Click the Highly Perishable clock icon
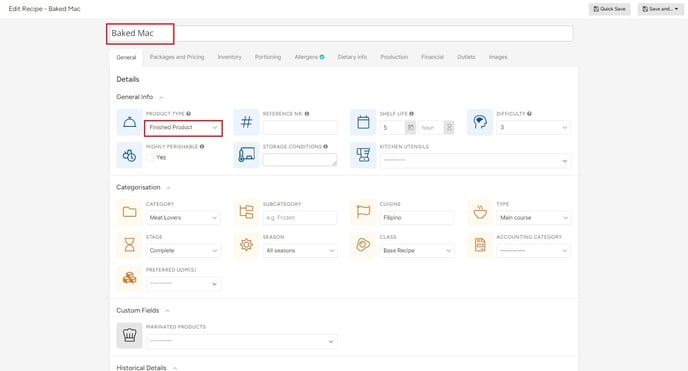 (129, 155)
